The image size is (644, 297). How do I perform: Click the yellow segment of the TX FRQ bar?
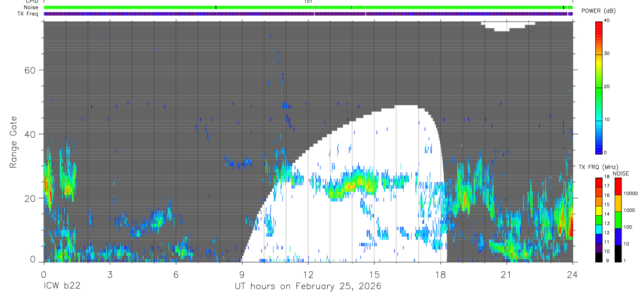tap(598, 211)
